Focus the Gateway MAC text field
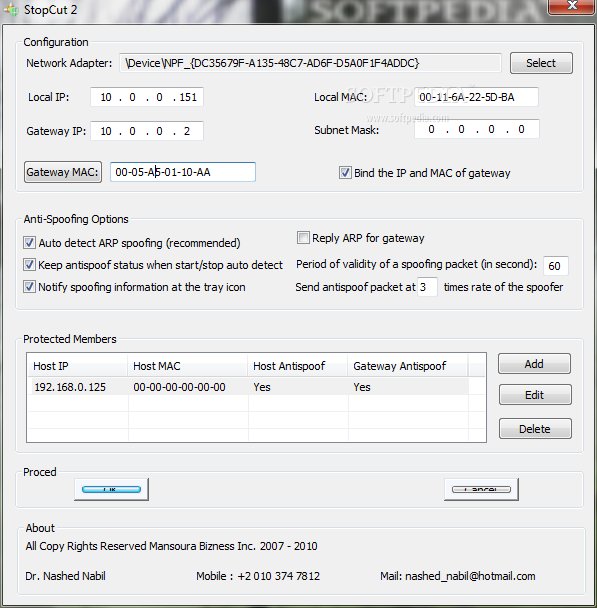The image size is (597, 608). click(183, 172)
